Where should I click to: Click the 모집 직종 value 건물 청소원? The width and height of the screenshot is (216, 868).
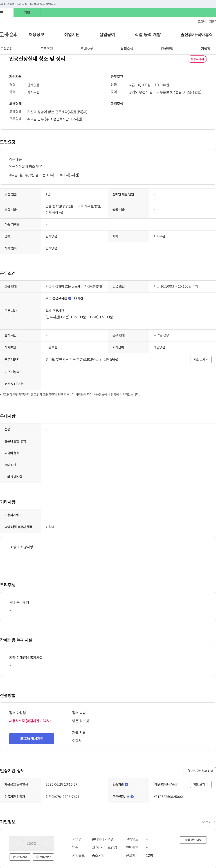click(x=73, y=209)
